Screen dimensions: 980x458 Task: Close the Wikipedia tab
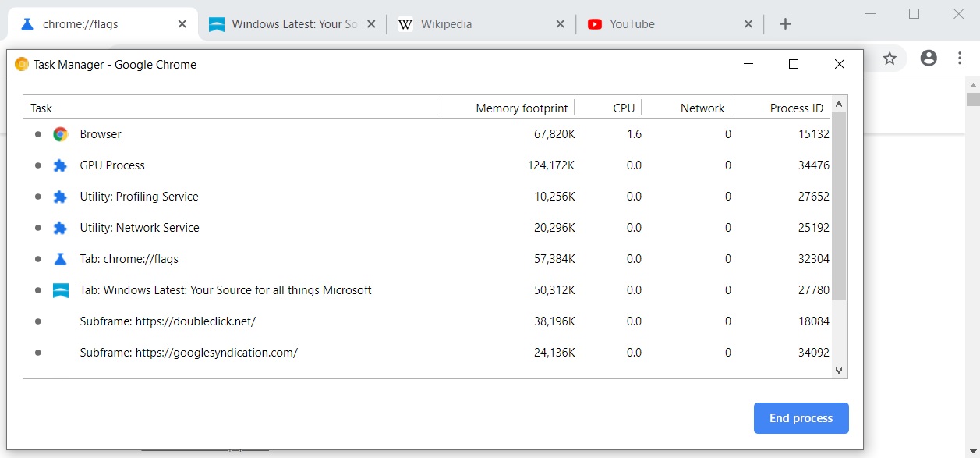tap(560, 24)
